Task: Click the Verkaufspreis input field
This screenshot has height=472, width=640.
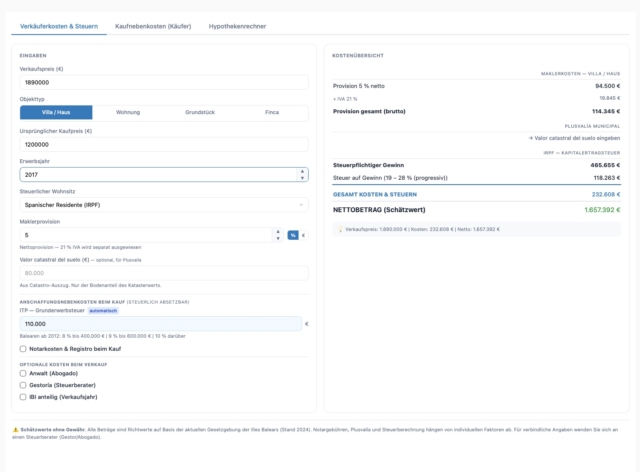Action: tap(164, 82)
